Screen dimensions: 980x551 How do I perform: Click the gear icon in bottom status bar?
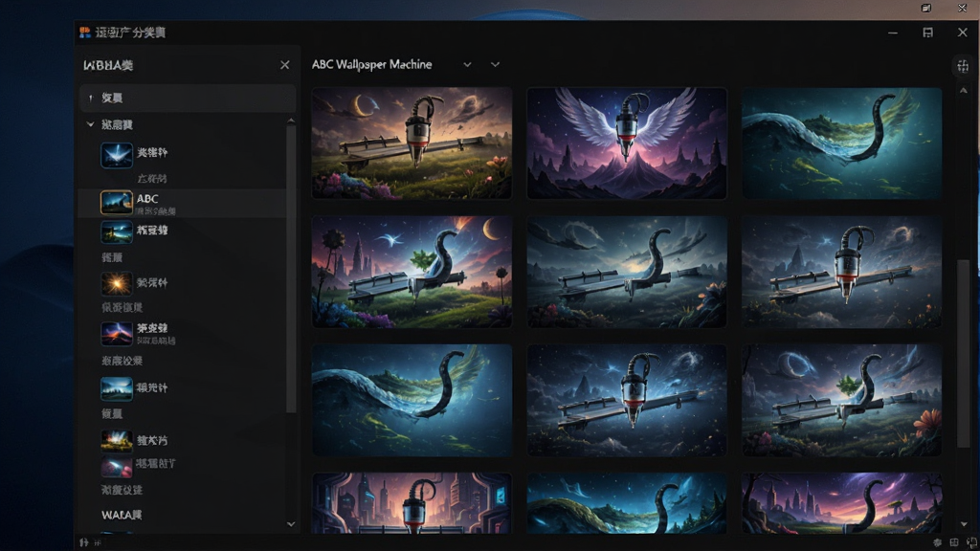pyautogui.click(x=937, y=543)
